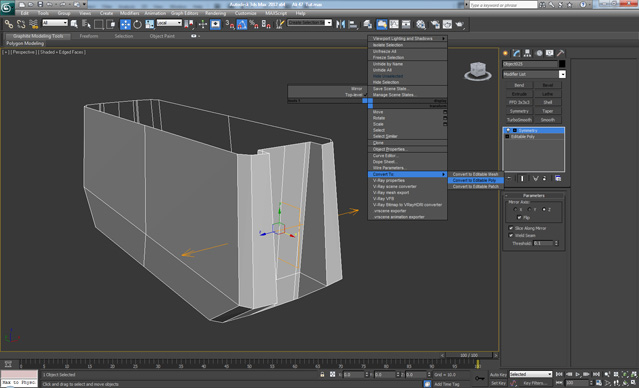Click the Object025 name field
Screen dimensions: 639x388
(530, 64)
